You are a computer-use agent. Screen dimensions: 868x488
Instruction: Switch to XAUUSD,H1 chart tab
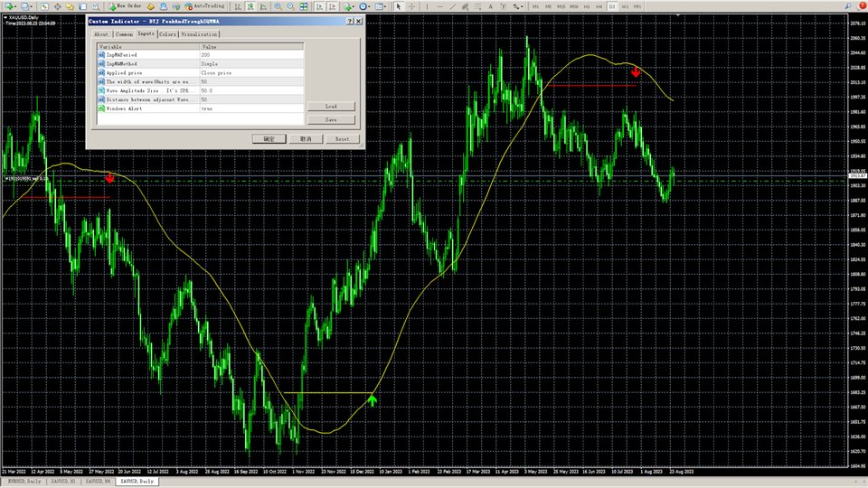(63, 482)
